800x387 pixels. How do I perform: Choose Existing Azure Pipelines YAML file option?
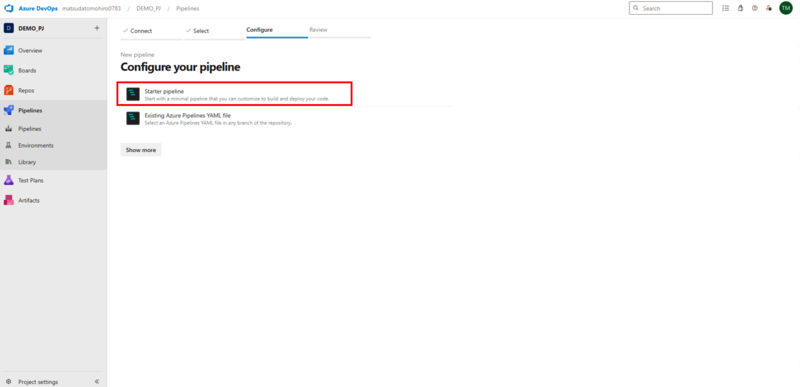click(x=287, y=118)
